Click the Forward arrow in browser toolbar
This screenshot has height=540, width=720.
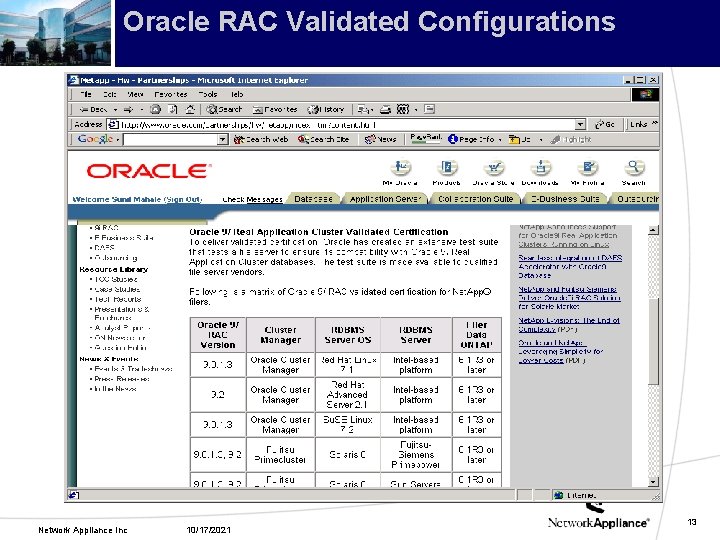[129, 109]
